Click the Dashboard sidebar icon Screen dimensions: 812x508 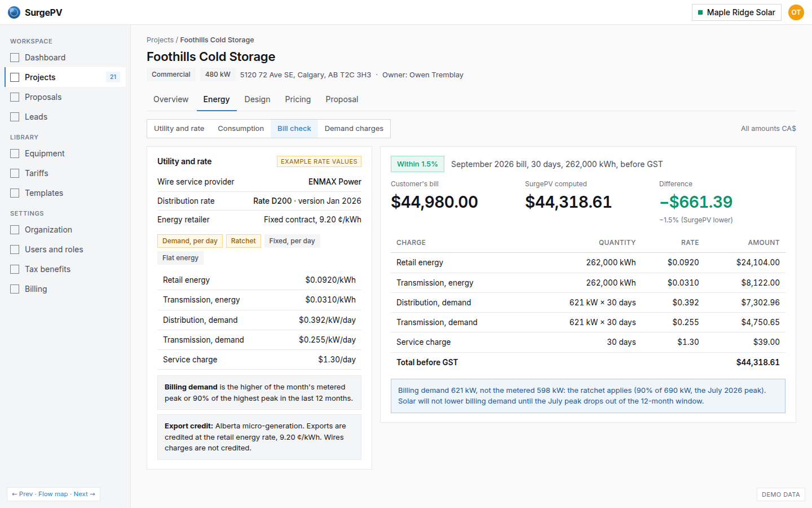pos(15,58)
